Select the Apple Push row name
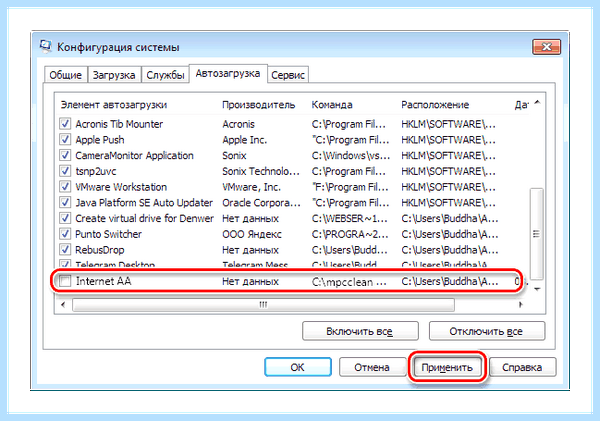 [x=100, y=140]
